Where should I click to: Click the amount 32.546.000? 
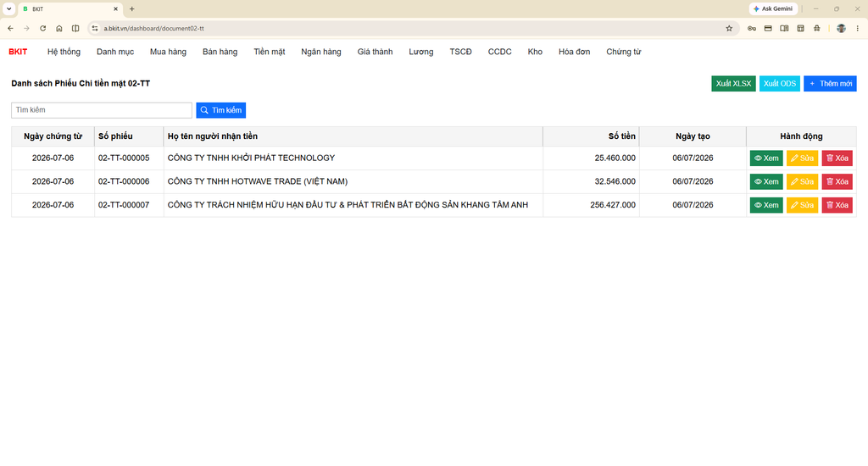coord(615,181)
